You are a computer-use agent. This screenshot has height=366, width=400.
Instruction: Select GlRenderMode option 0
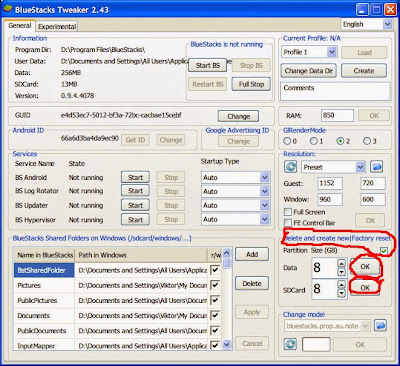coord(287,141)
